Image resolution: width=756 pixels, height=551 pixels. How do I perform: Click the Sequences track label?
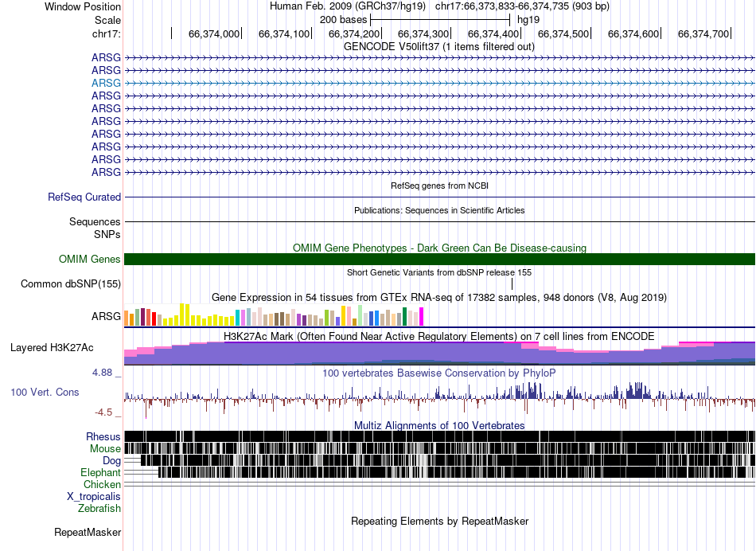95,221
